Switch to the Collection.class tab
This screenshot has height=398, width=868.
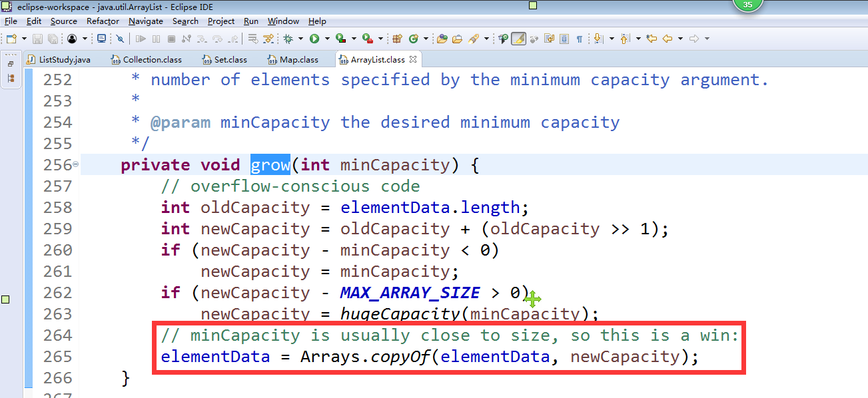[x=147, y=60]
